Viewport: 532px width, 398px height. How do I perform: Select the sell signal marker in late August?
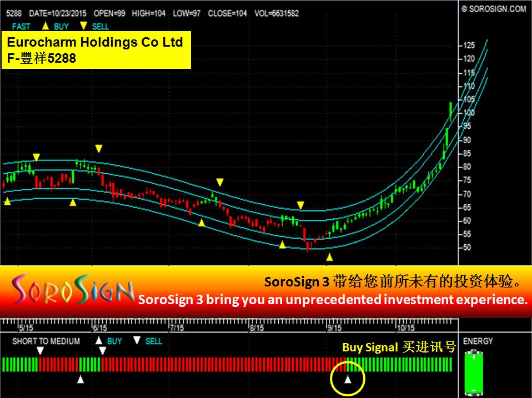[x=300, y=205]
